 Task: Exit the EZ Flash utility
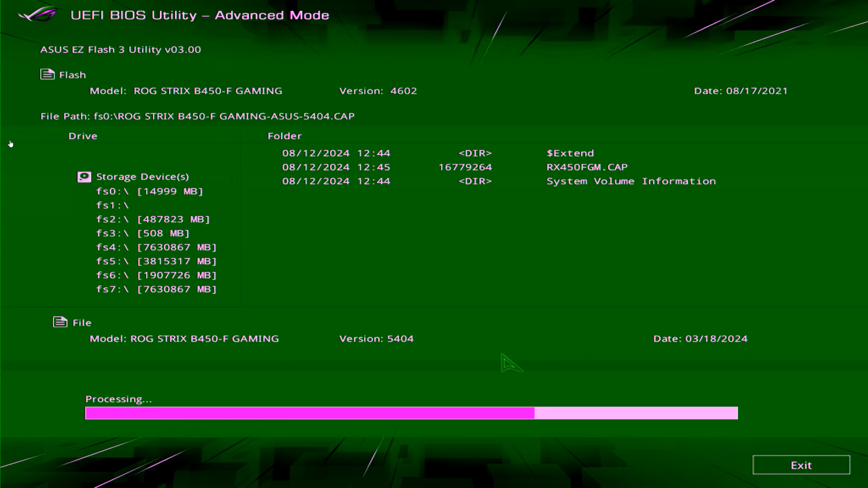tap(801, 465)
